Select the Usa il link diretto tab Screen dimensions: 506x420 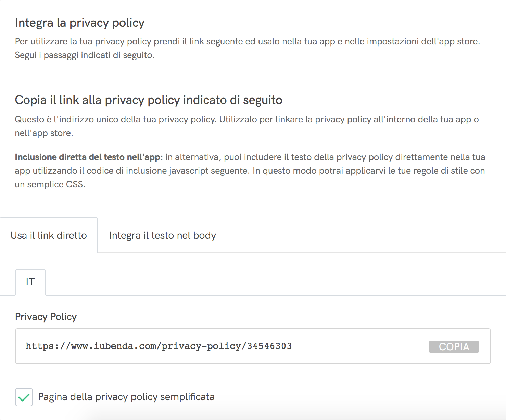[49, 235]
